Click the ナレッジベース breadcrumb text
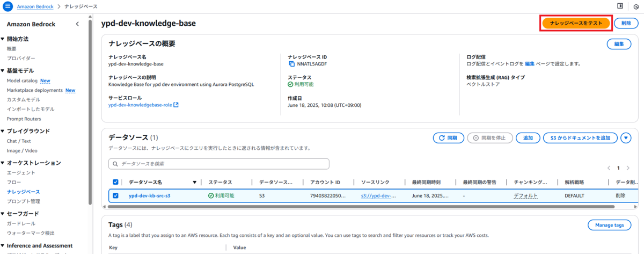 [x=80, y=6]
